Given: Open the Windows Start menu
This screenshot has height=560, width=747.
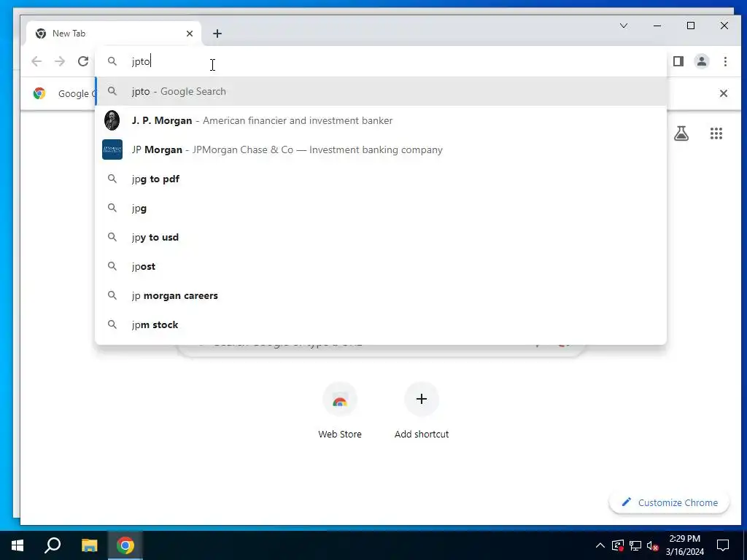Looking at the screenshot, I should click(18, 545).
